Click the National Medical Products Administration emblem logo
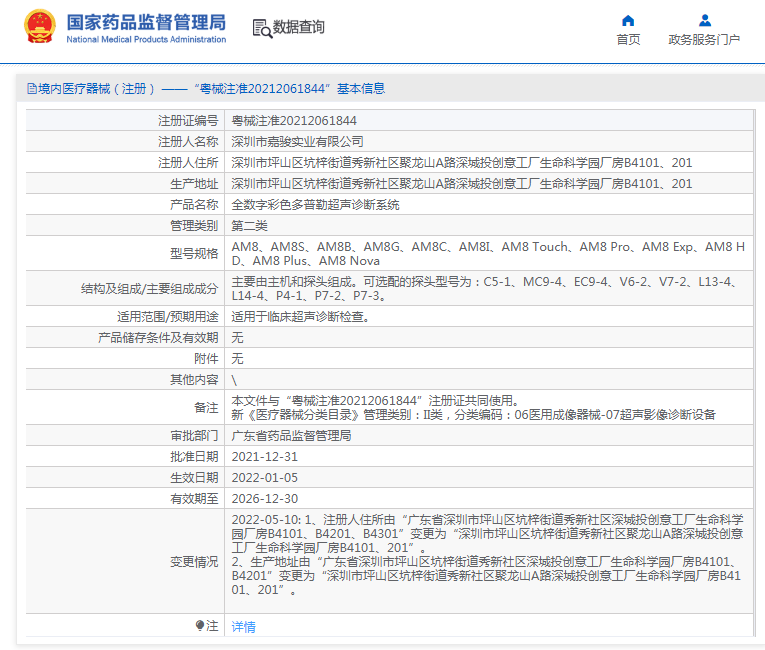 40,27
